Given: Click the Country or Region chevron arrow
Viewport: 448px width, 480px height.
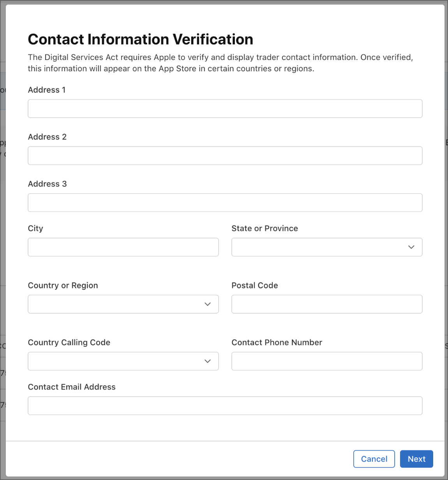Looking at the screenshot, I should click(208, 304).
